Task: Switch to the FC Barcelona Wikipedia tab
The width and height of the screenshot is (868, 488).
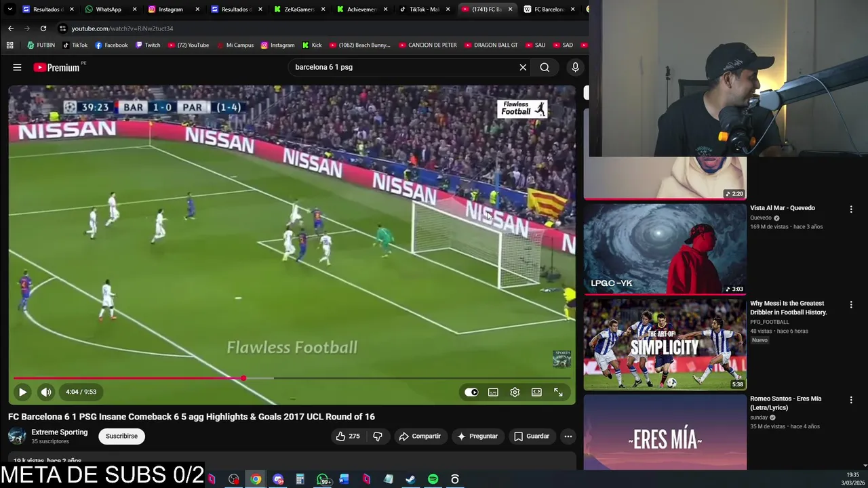Action: coord(549,9)
